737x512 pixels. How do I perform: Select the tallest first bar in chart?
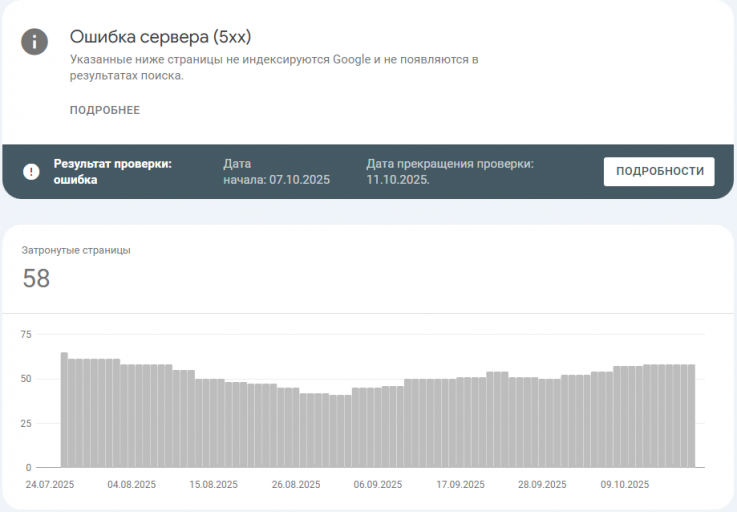pos(64,410)
